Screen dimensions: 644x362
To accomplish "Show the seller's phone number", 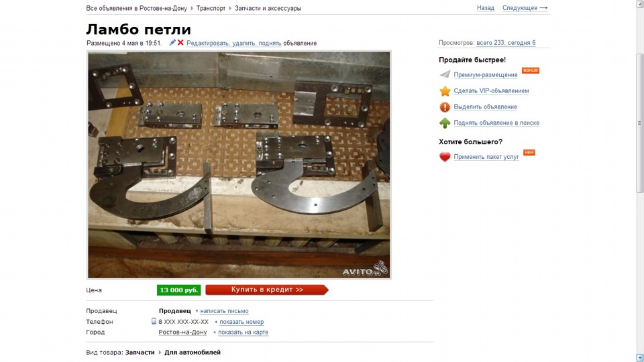I will tap(241, 322).
